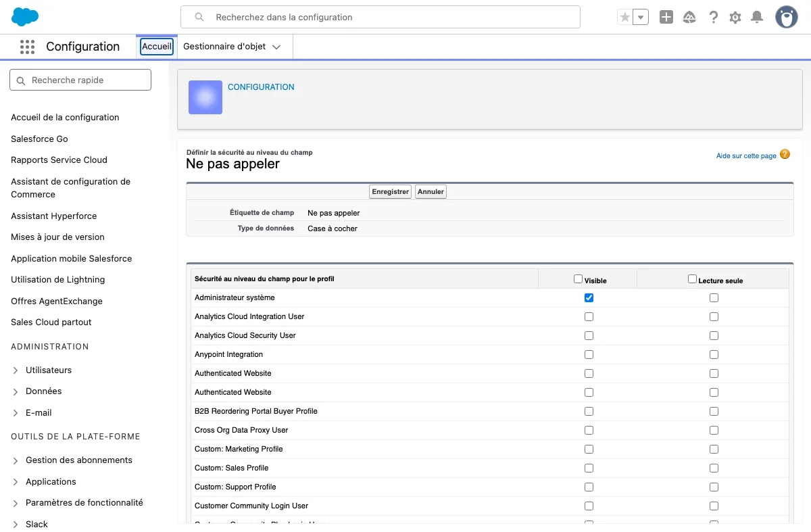Click the help icon beside Aide sur cette page
This screenshot has width=811, height=532.
(x=785, y=155)
